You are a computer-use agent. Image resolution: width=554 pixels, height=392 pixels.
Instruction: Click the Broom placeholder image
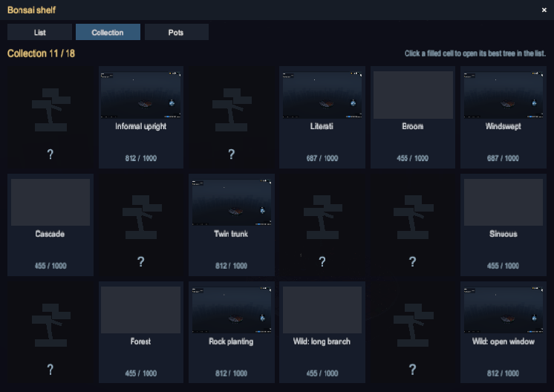pyautogui.click(x=413, y=95)
